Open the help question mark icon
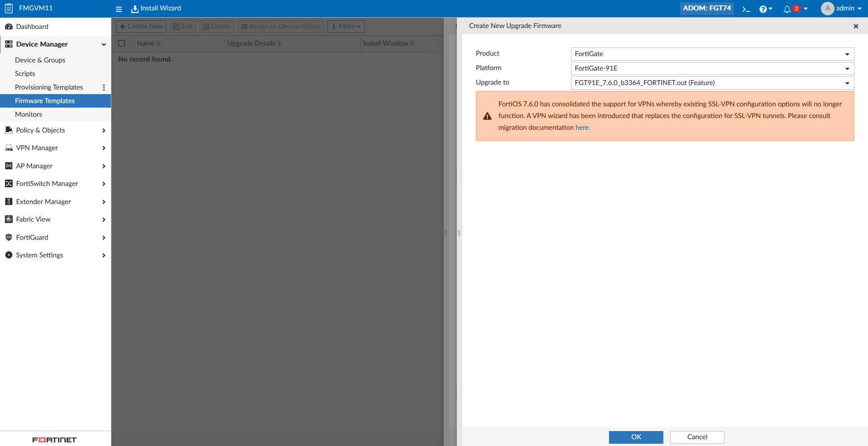This screenshot has width=868, height=446. [x=763, y=9]
